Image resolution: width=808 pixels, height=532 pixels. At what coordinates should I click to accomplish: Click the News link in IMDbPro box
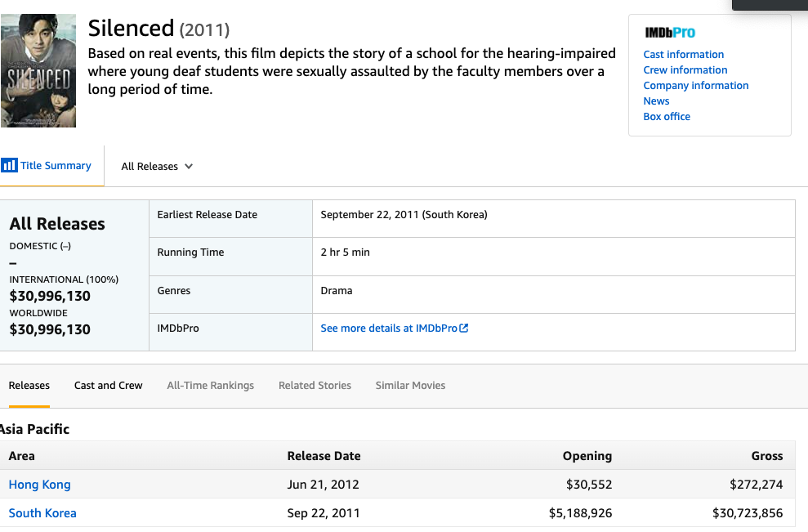(656, 101)
